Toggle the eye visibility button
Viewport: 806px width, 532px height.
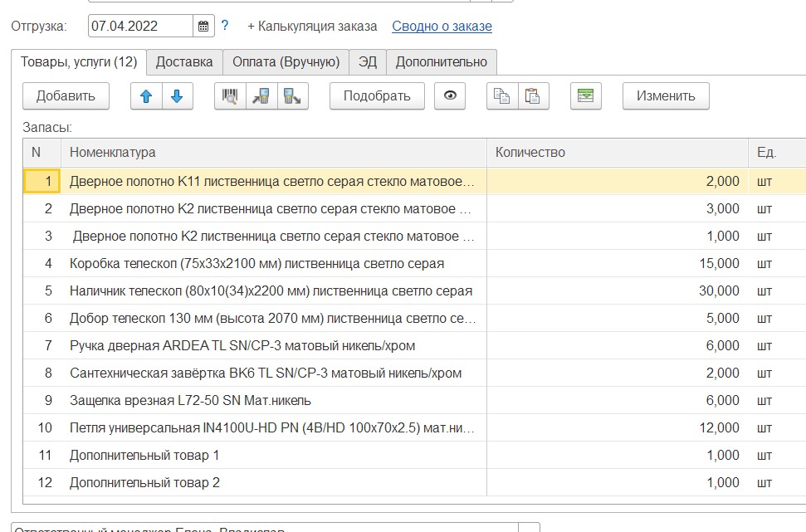coord(450,95)
